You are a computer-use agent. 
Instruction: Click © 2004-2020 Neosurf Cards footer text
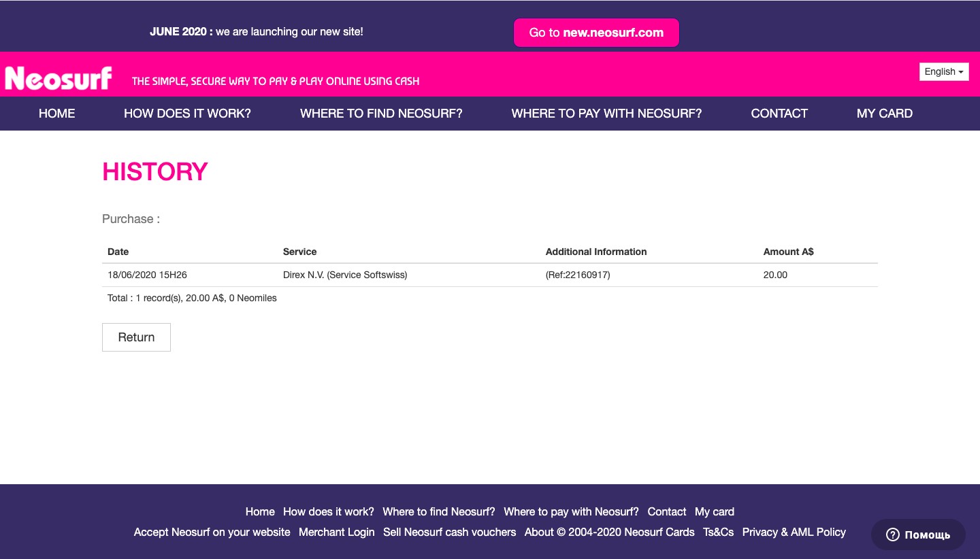tap(625, 532)
